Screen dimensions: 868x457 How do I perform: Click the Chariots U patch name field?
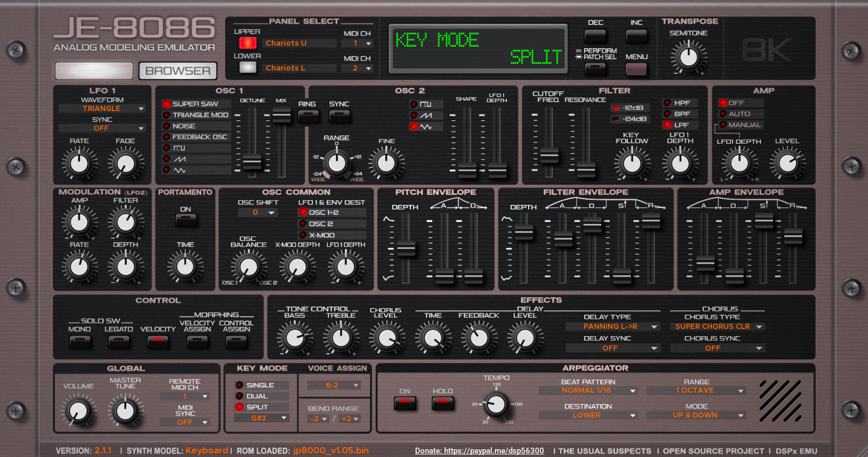[x=299, y=43]
